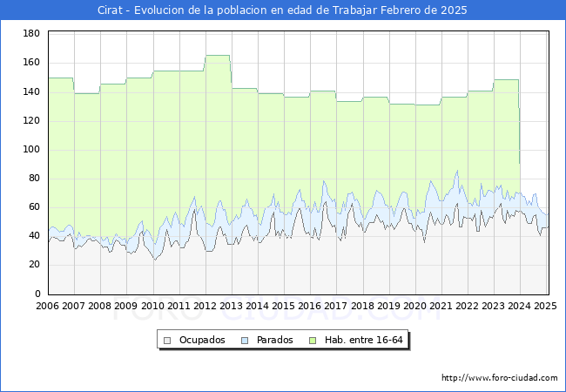
Task: Click the 2023 x-axis year label
Action: click(494, 306)
